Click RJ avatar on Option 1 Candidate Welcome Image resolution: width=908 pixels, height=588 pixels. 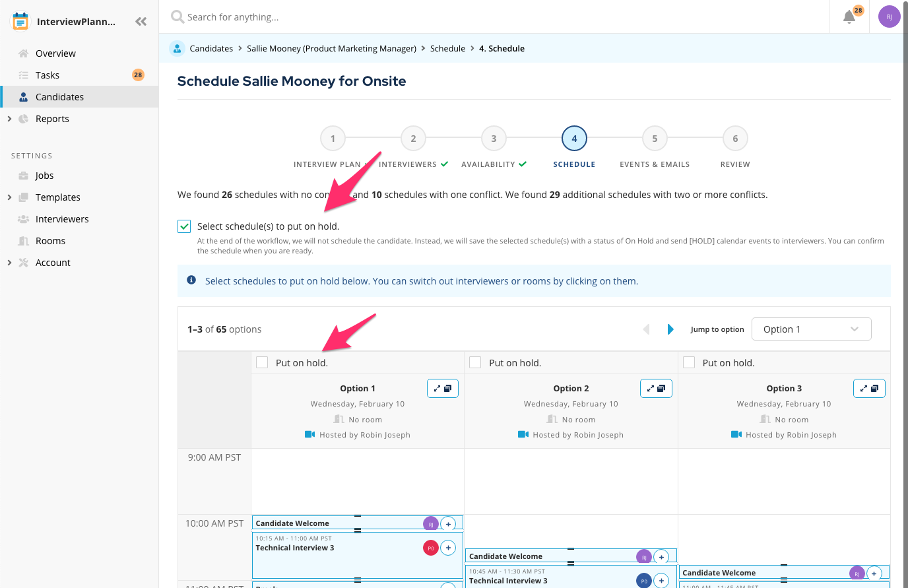pos(431,524)
